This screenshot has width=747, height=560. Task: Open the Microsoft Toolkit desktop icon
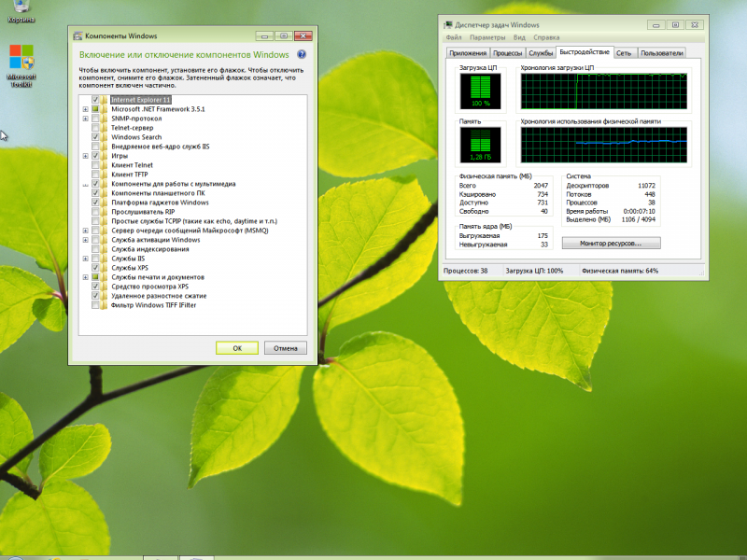pyautogui.click(x=21, y=65)
